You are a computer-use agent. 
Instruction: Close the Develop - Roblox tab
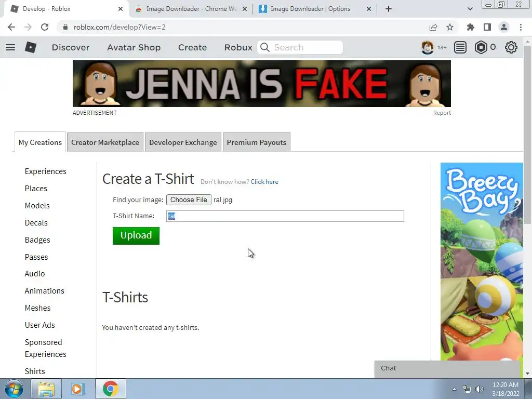[121, 9]
